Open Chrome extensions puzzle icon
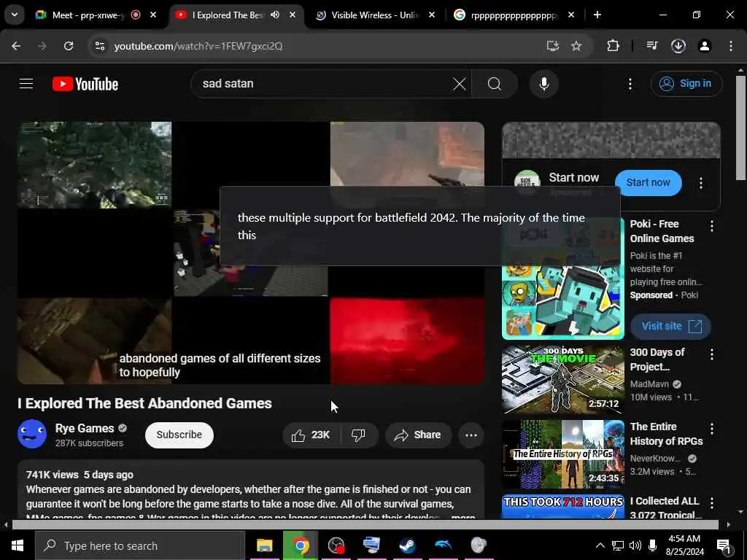The height and width of the screenshot is (560, 747). [613, 46]
